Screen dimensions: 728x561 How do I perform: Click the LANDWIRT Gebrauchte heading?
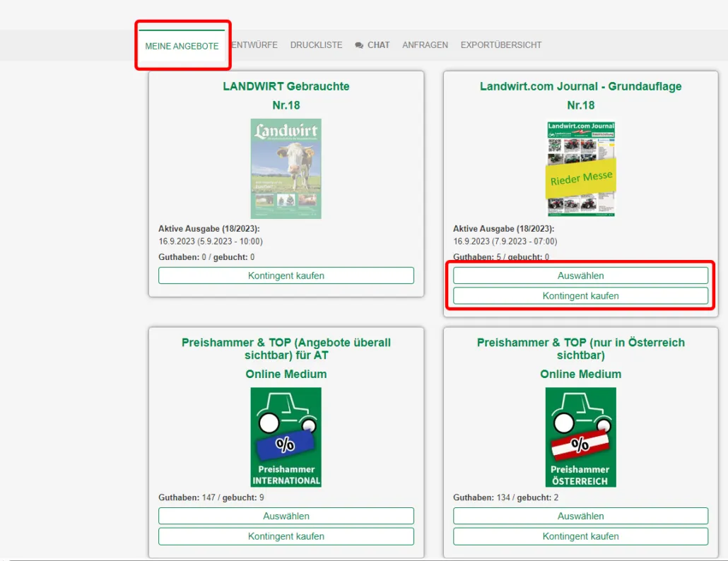pos(286,86)
